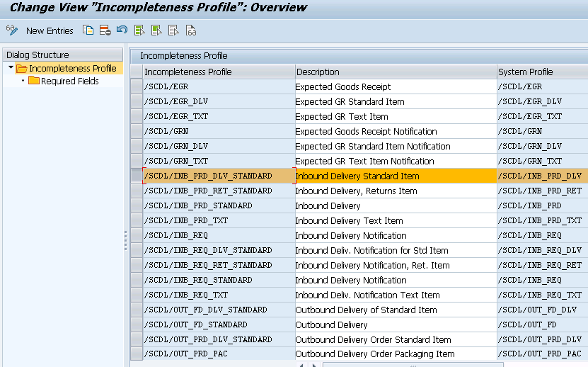
Task: Click New Entries button
Action: coord(50,30)
